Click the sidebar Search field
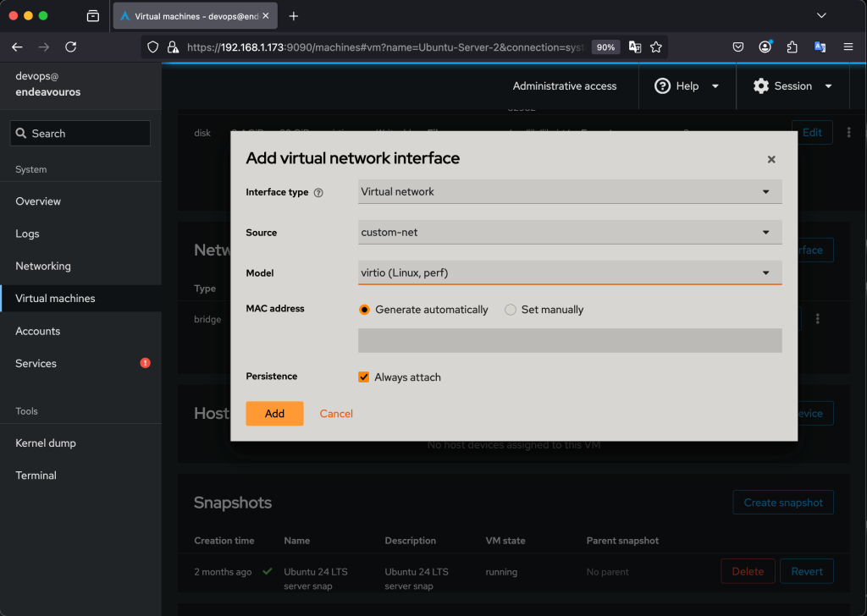Viewport: 867px width, 616px height. (x=80, y=134)
